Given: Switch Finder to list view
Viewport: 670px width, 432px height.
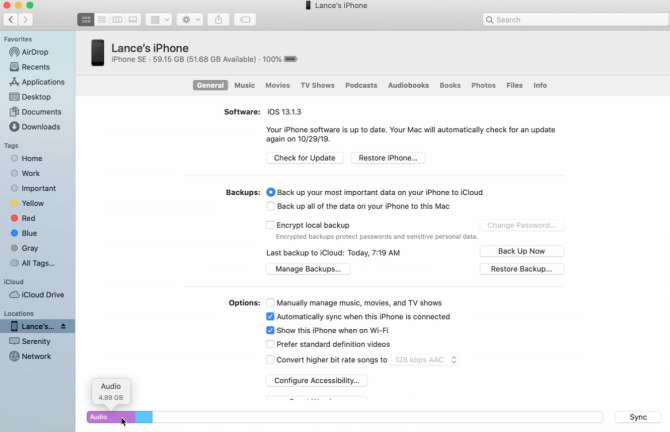Looking at the screenshot, I should tap(102, 20).
